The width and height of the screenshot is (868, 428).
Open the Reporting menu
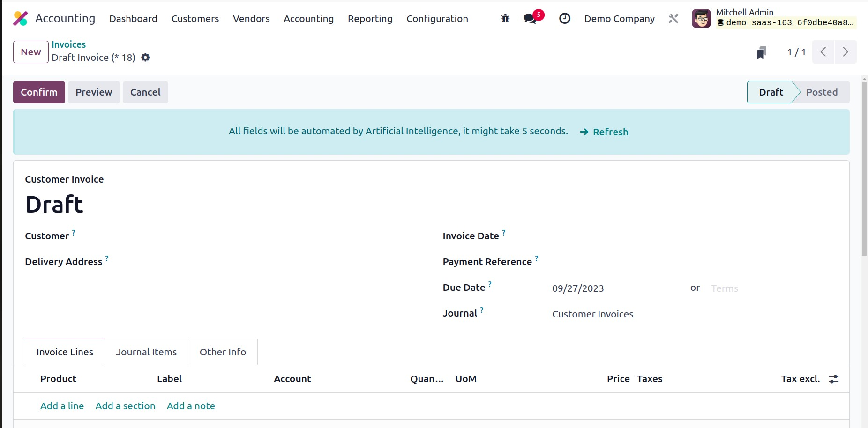370,19
